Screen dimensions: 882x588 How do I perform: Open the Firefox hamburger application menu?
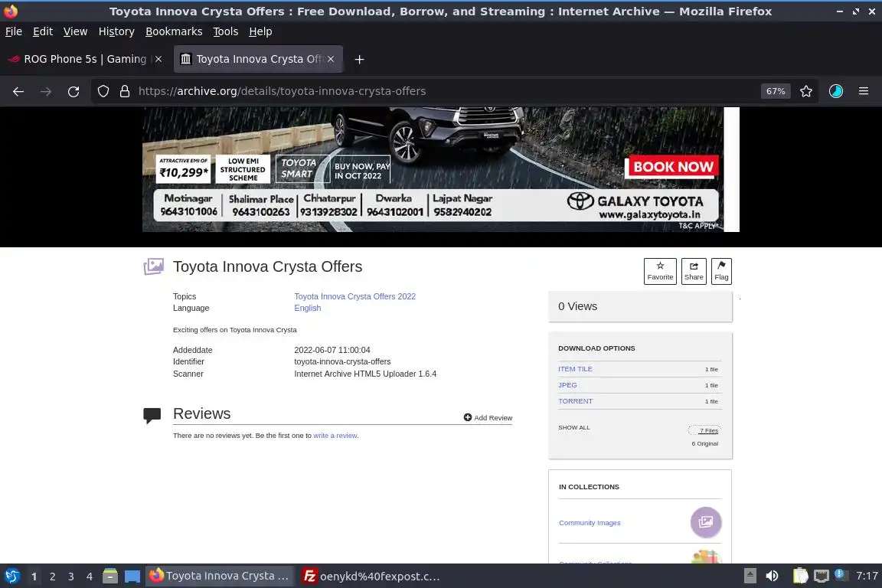click(x=864, y=91)
